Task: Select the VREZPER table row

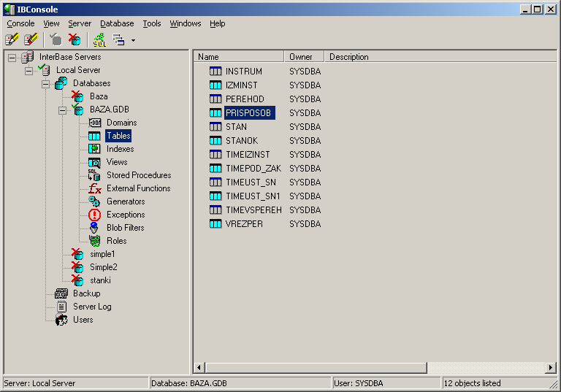Action: pyautogui.click(x=244, y=224)
